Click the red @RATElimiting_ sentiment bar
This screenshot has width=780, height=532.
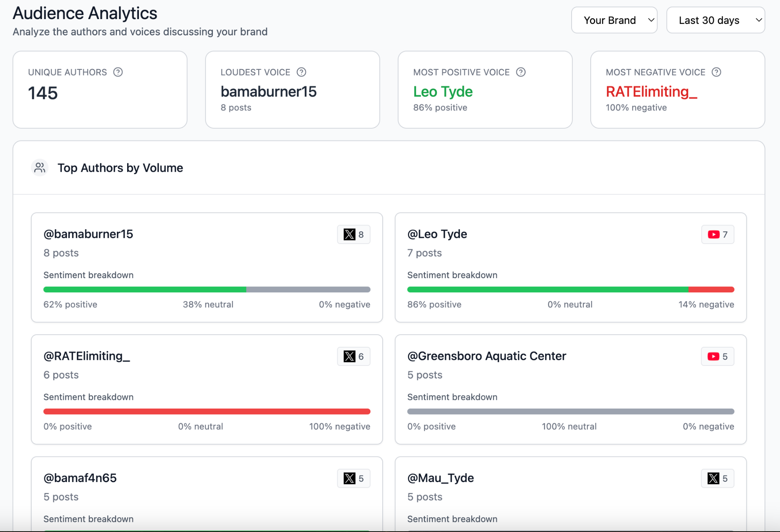(x=207, y=411)
